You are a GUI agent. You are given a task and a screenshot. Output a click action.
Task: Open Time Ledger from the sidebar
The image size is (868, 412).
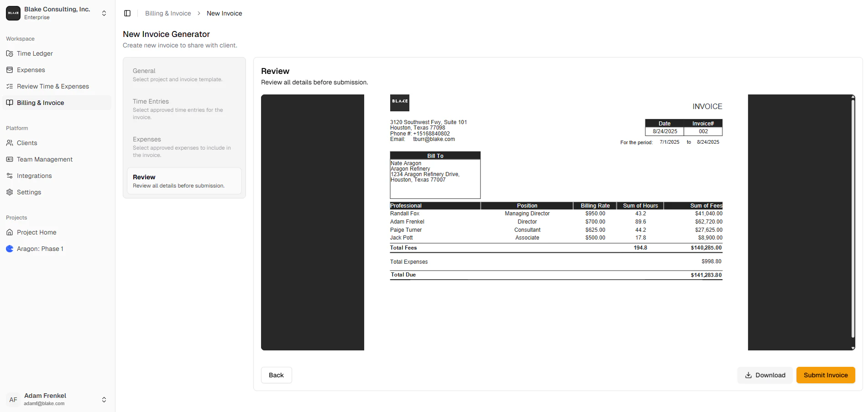(34, 53)
